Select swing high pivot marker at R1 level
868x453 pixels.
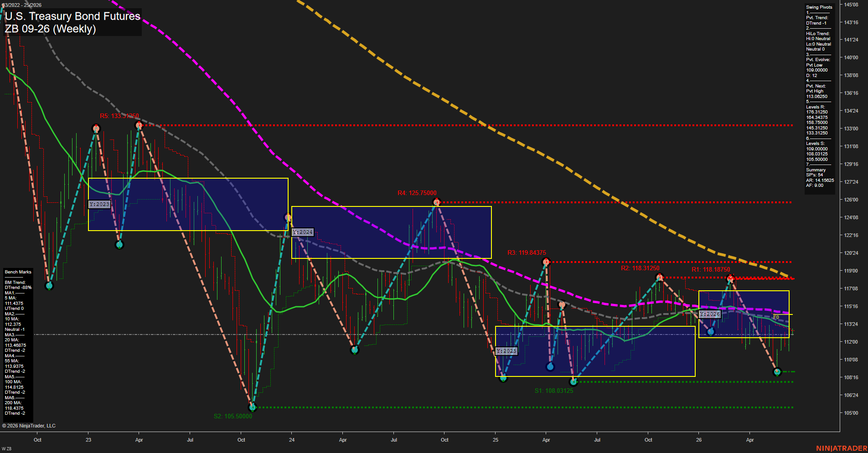tap(730, 278)
